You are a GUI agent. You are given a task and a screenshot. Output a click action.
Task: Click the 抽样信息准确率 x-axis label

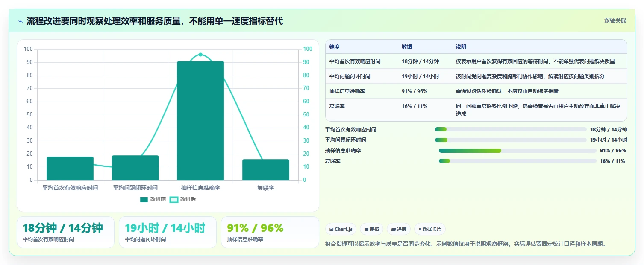click(200, 188)
